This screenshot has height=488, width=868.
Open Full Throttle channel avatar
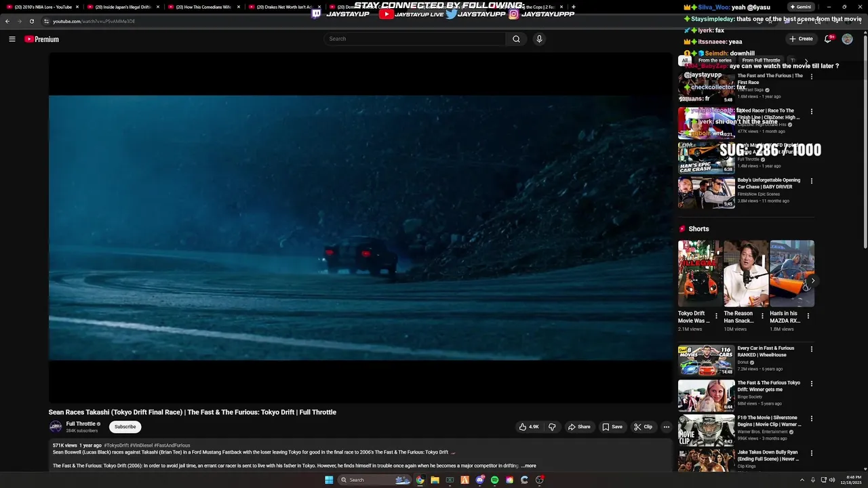pos(56,427)
